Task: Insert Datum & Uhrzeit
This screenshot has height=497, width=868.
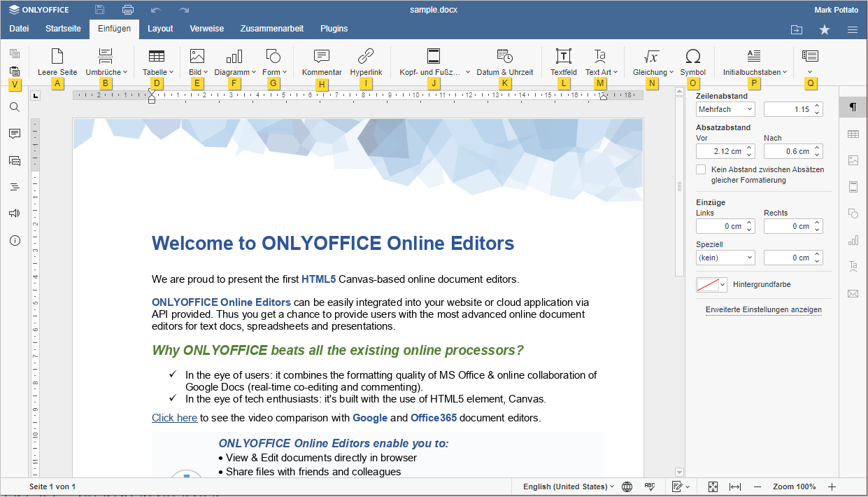Action: pos(504,62)
